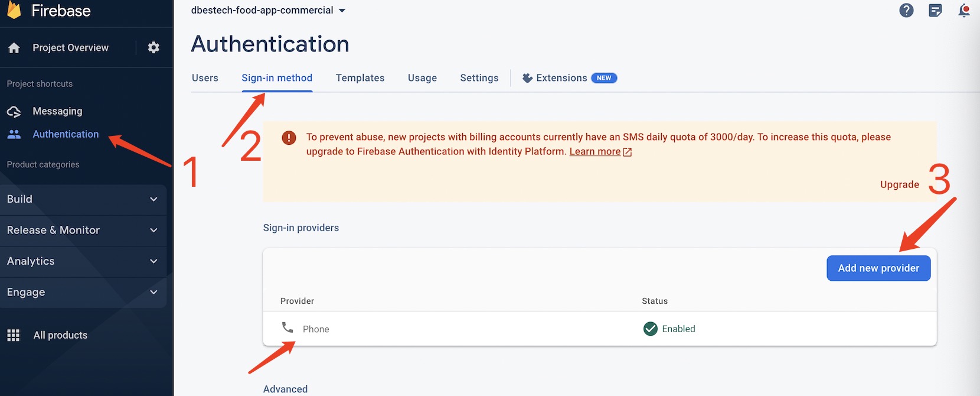The height and width of the screenshot is (396, 980).
Task: Expand the Engage category
Action: pos(83,293)
